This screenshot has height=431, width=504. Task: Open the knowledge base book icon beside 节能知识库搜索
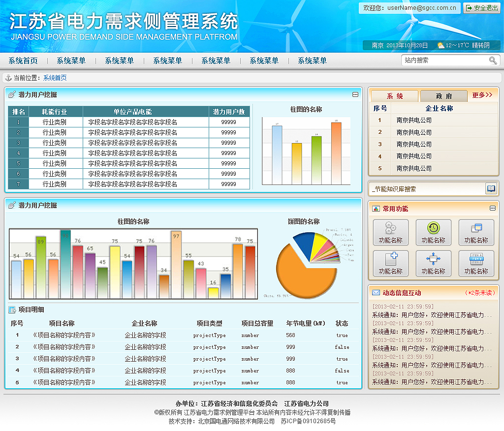pyautogui.click(x=490, y=188)
